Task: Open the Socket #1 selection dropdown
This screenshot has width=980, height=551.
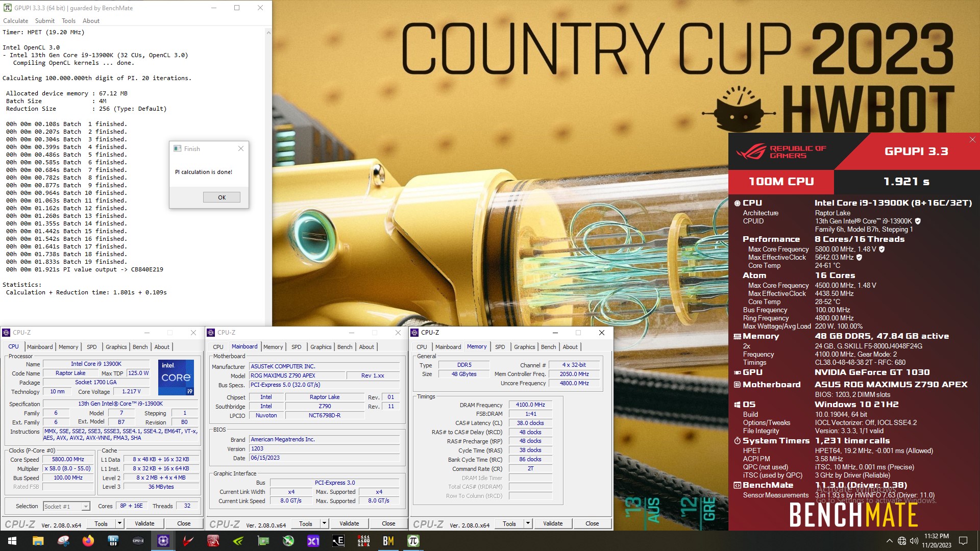Action: [66, 506]
